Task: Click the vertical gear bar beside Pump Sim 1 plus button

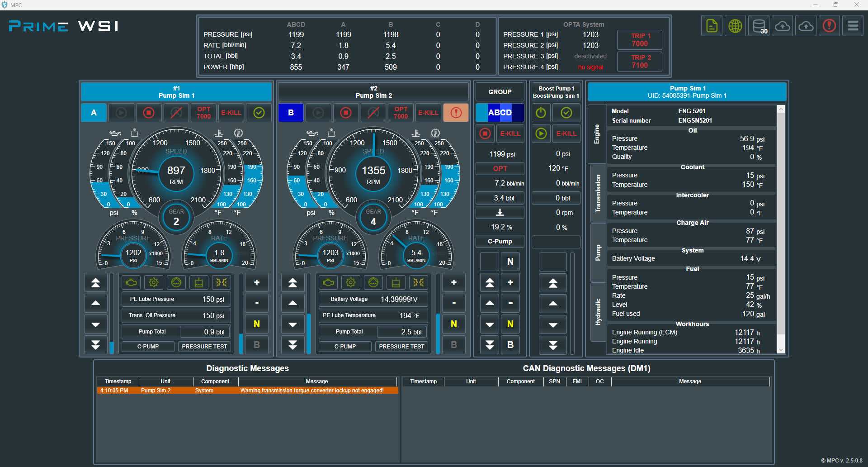Action: (x=241, y=314)
